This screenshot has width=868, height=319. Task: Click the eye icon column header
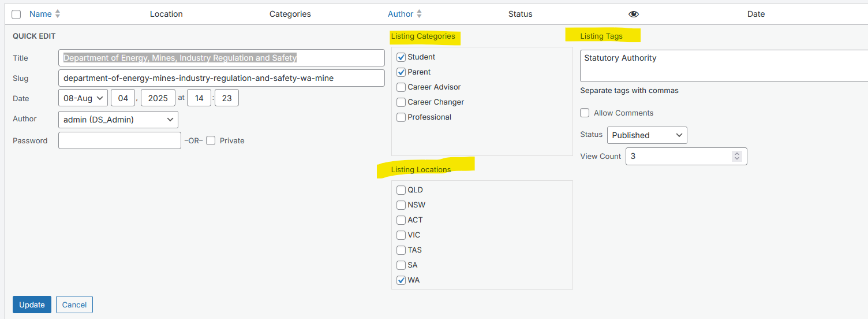point(634,14)
